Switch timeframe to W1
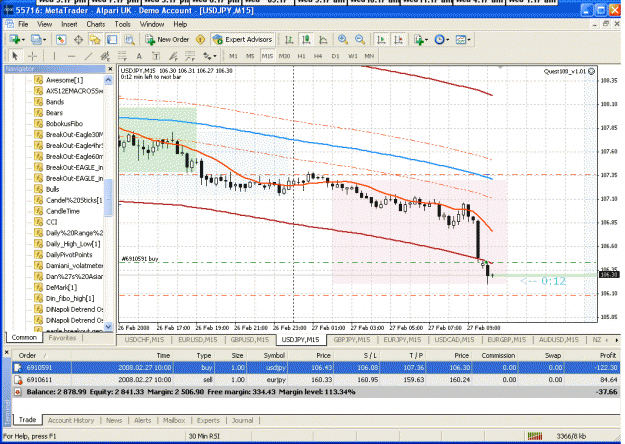Viewport: 625px width, 444px height. point(352,56)
